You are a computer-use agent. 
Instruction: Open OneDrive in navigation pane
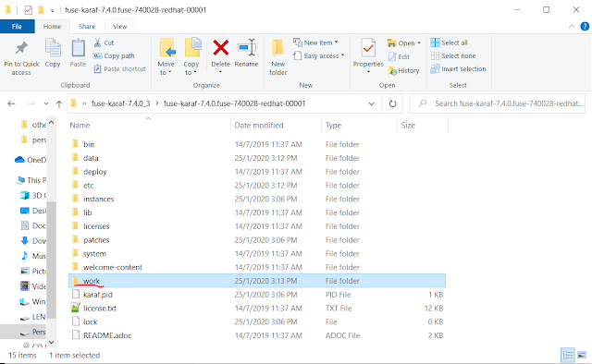point(31,160)
